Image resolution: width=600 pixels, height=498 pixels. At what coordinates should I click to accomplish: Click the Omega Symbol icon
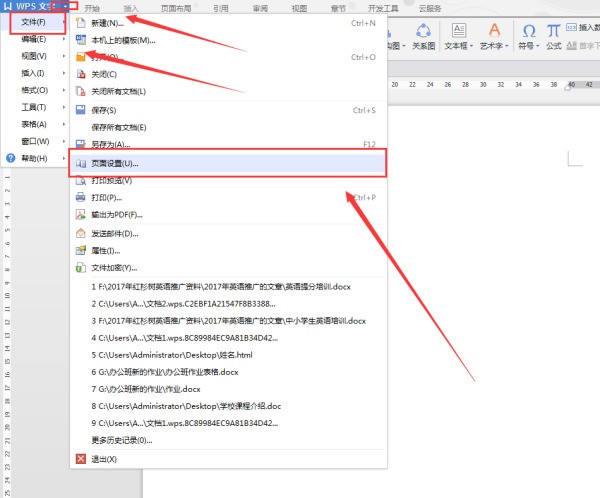(529, 31)
